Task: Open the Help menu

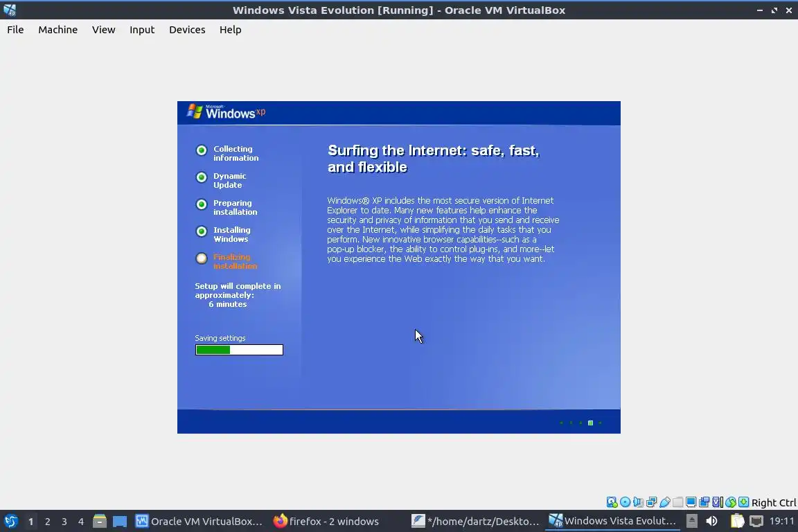Action: click(x=230, y=30)
